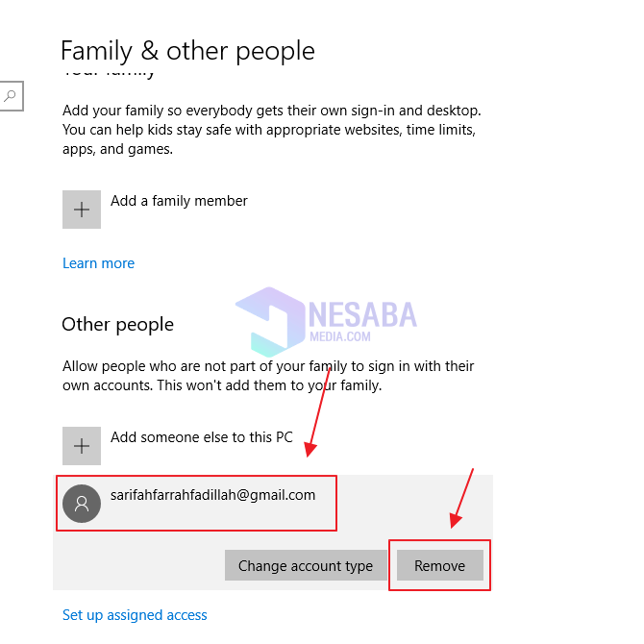Click the "Family & other people" page title
The width and height of the screenshot is (644, 644).
187,50
